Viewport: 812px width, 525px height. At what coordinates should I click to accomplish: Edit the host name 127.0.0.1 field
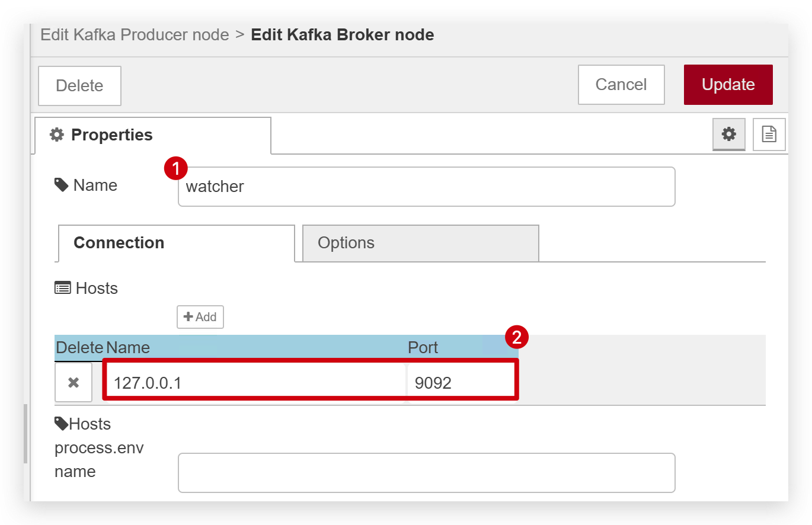255,383
